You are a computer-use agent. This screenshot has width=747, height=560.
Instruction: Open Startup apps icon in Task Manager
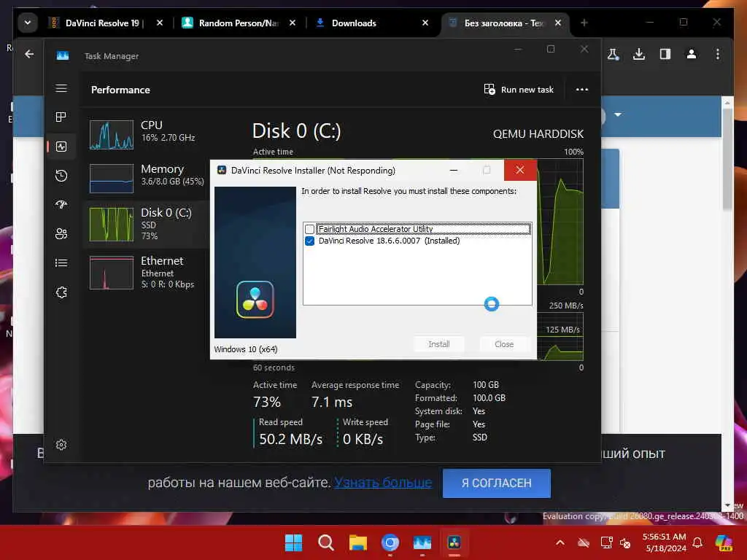click(x=61, y=205)
